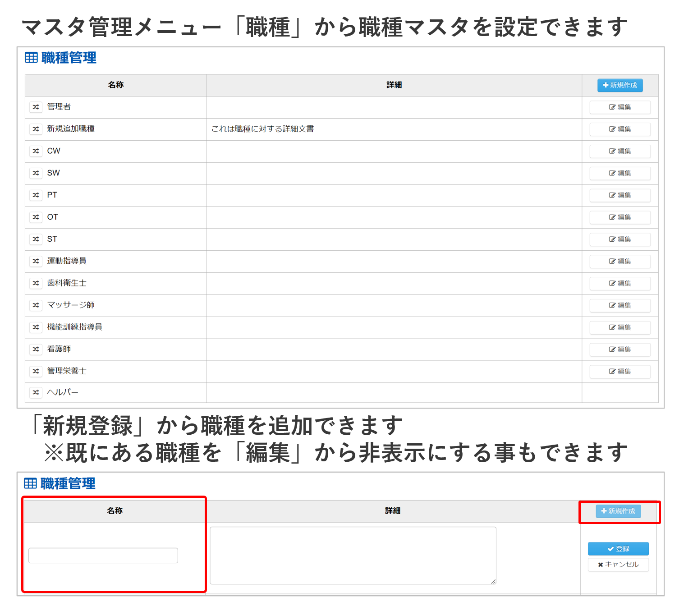Click 新規作成 in the highlighted lower form

point(618,511)
